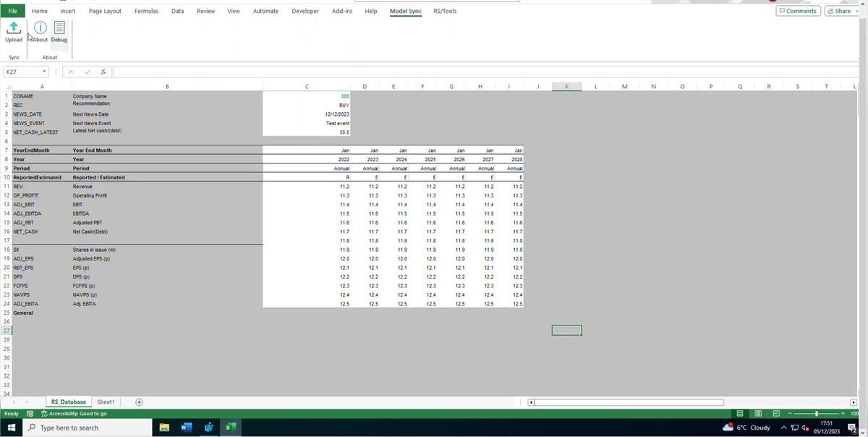
Task: Click the Comments button
Action: [x=798, y=10]
